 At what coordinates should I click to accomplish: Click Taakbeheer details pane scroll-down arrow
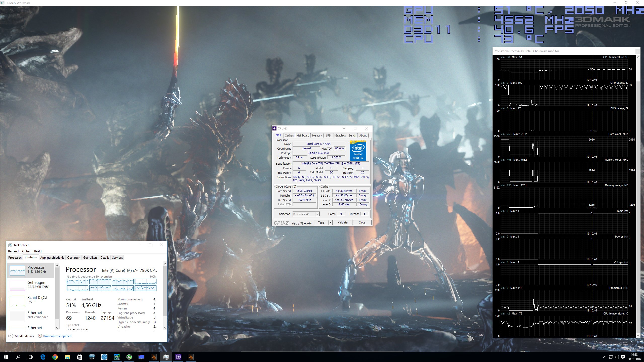165,328
